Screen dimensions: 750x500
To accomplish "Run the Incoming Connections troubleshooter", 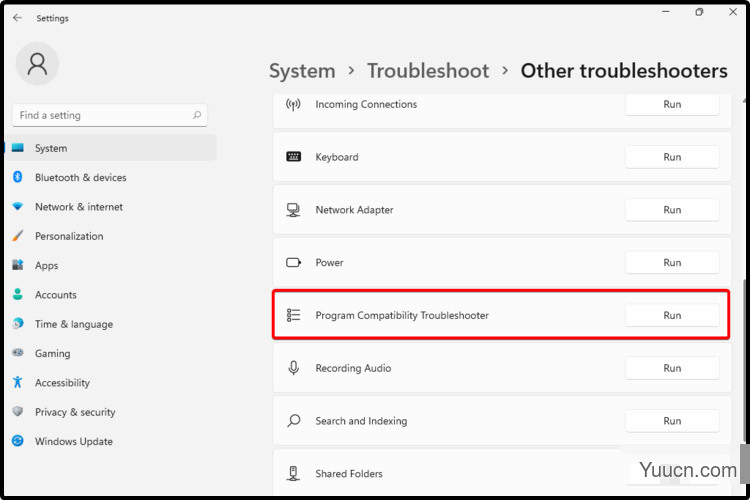I will [672, 104].
